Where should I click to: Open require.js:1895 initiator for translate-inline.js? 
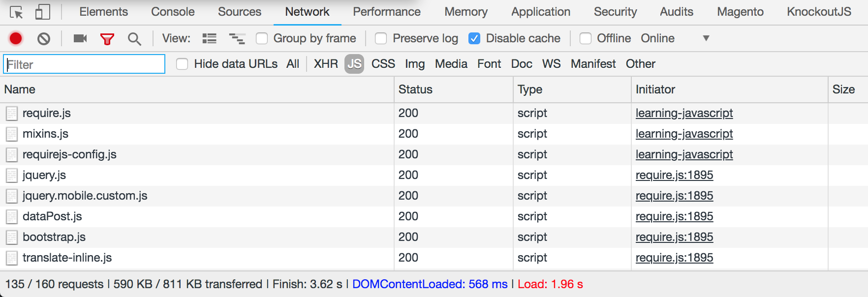[674, 258]
